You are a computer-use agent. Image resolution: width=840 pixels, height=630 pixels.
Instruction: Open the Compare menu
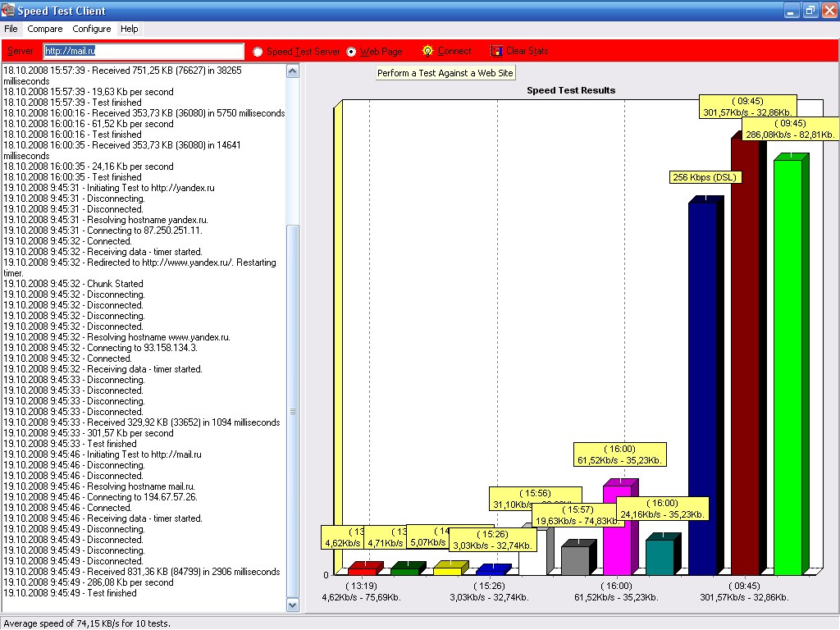coord(44,29)
